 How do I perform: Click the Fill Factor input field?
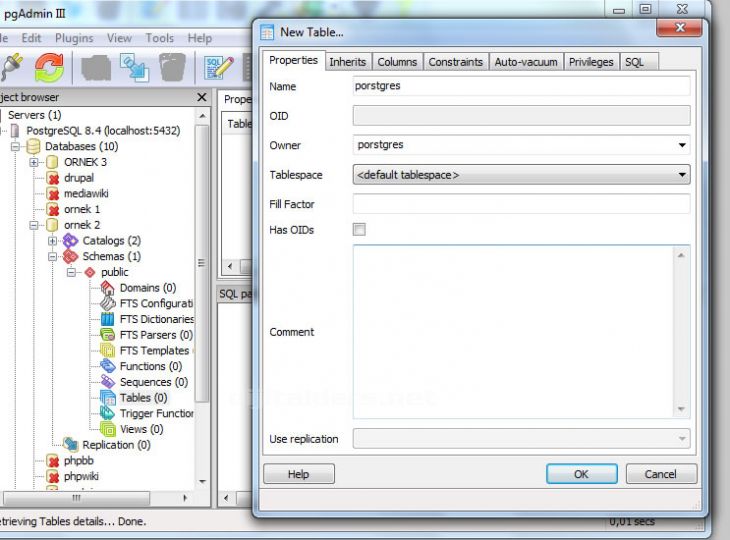[x=521, y=204]
